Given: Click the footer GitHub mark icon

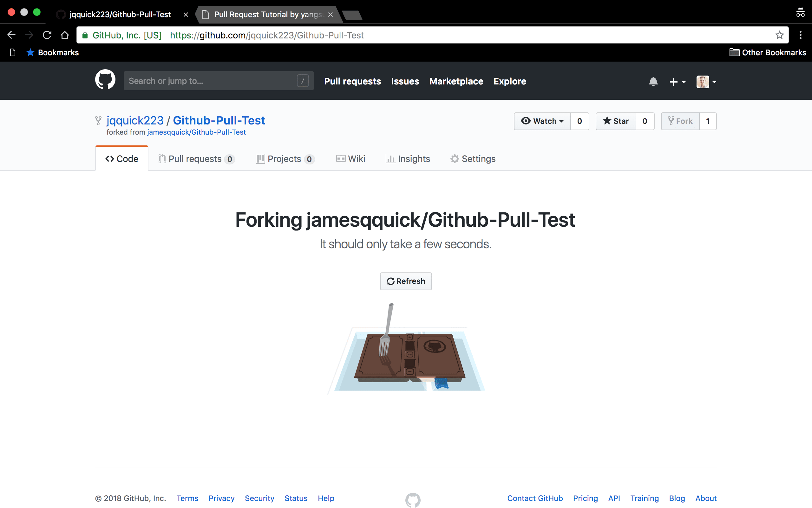Looking at the screenshot, I should [x=413, y=500].
